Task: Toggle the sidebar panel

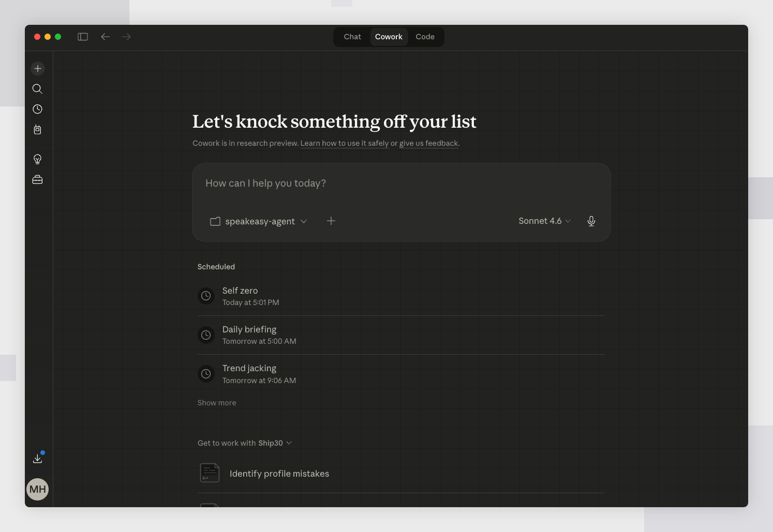Action: tap(83, 37)
